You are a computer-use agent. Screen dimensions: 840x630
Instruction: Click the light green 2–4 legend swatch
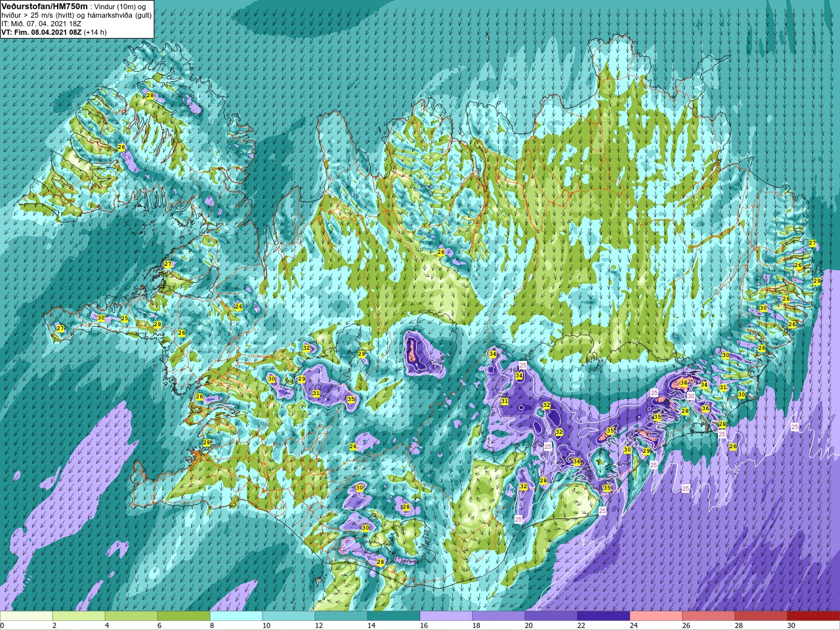79,616
